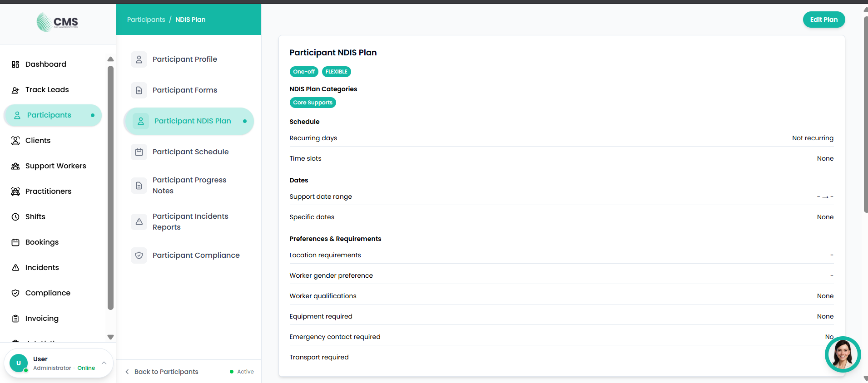Click the Participant NDIS Plan icon
868x383 pixels.
click(141, 121)
